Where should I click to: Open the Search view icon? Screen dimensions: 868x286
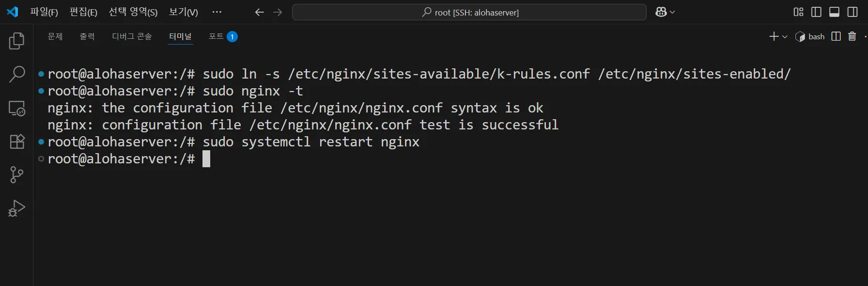pyautogui.click(x=17, y=74)
